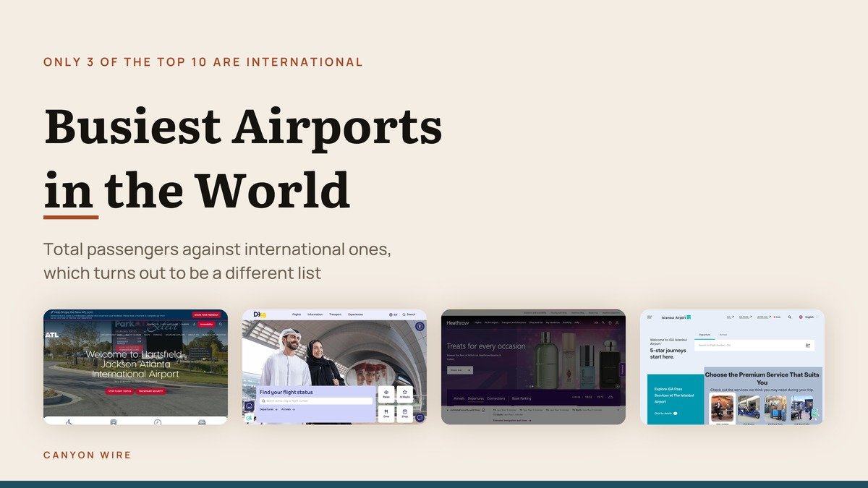868x488 pixels.
Task: Click 'Book Parking' in Heathrow thumbnail
Action: 522,398
